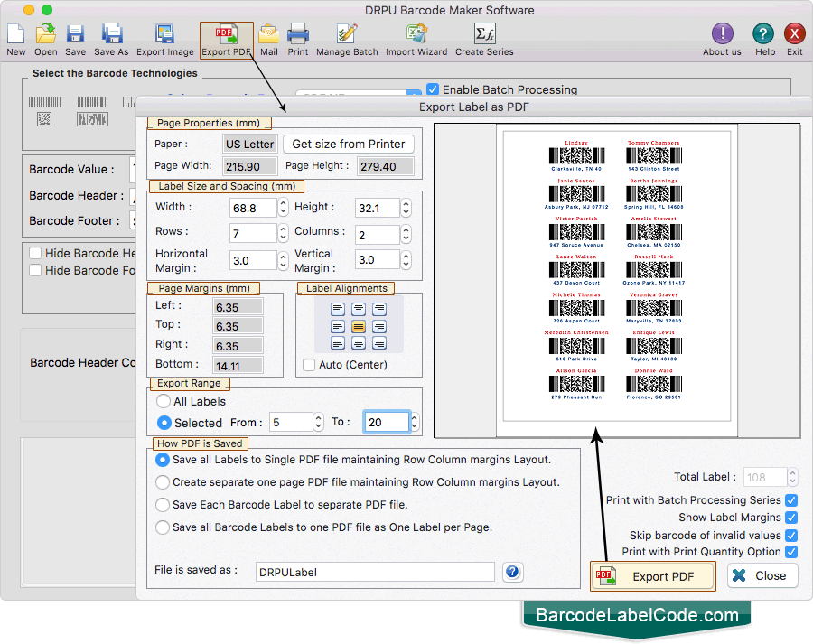
Task: Check the Hide Barcode Header checkbox
Action: click(x=35, y=253)
